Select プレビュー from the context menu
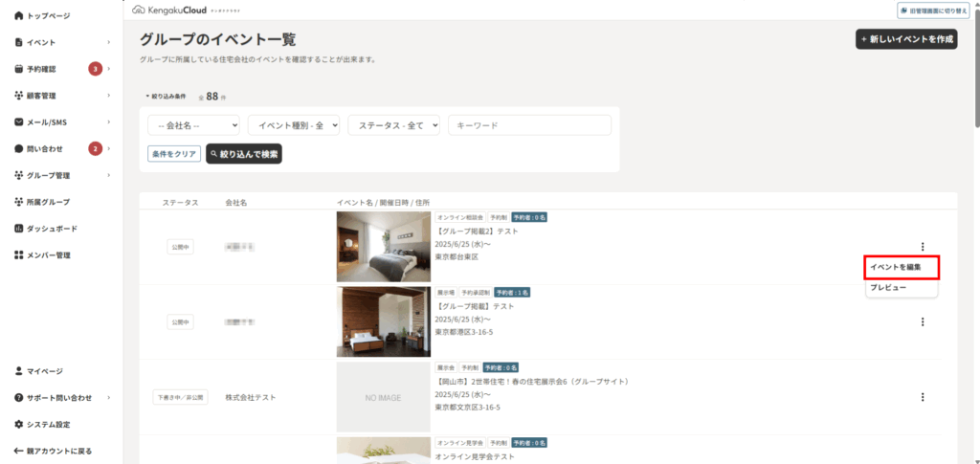This screenshot has height=464, width=980. [x=887, y=288]
